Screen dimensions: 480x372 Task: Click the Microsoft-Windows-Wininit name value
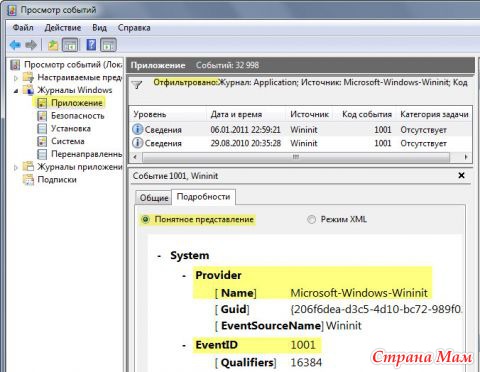pos(359,293)
